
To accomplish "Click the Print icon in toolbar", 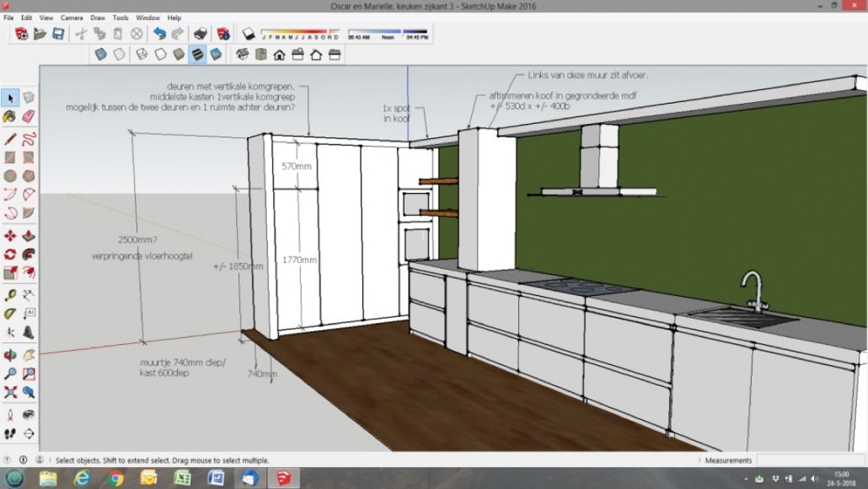I will pyautogui.click(x=201, y=35).
